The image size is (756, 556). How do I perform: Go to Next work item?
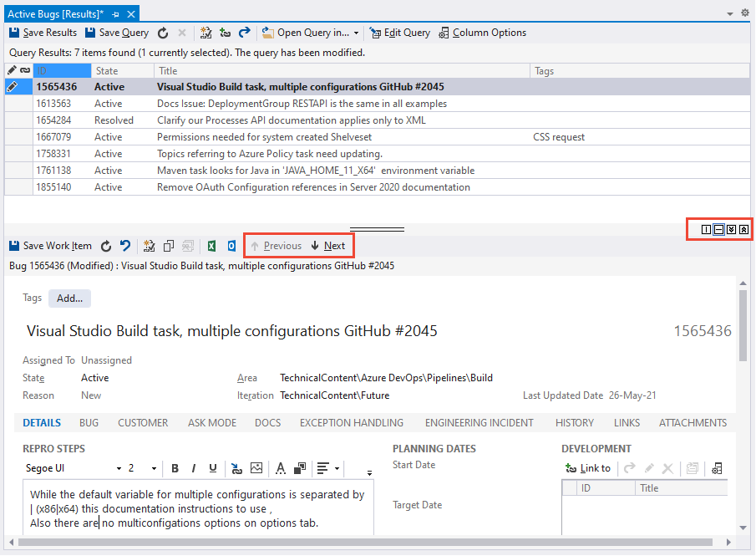tap(328, 246)
